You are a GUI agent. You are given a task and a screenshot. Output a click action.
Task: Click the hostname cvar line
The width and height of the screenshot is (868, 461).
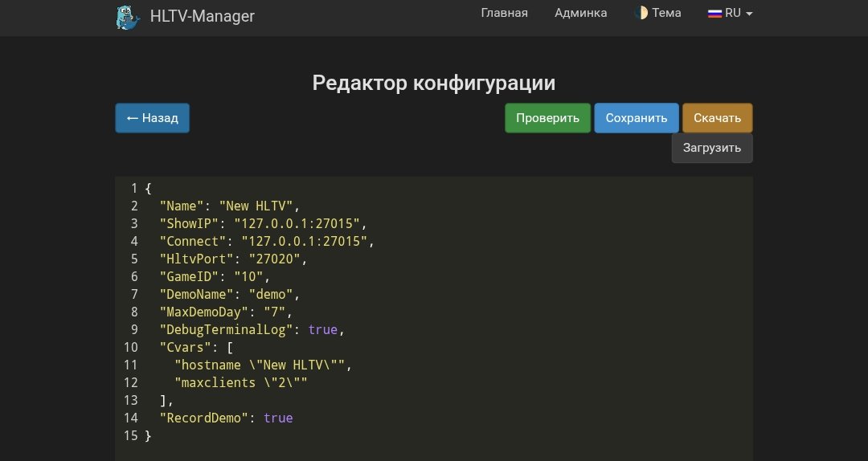coord(263,365)
